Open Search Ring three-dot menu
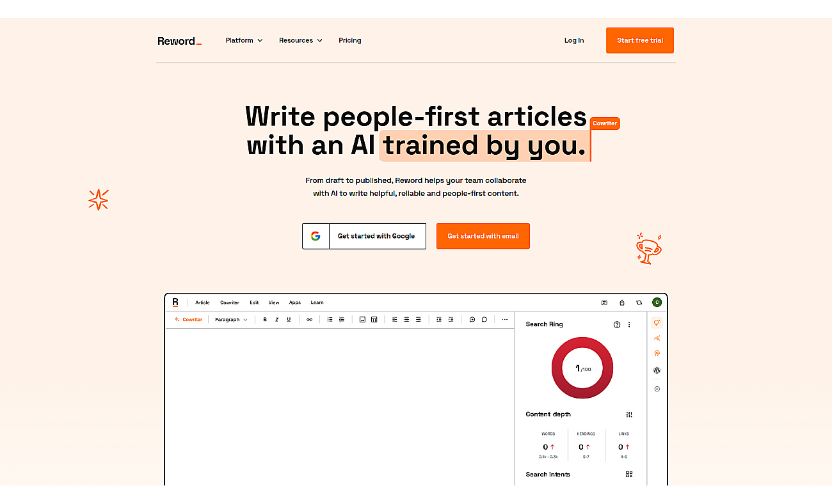 point(629,325)
